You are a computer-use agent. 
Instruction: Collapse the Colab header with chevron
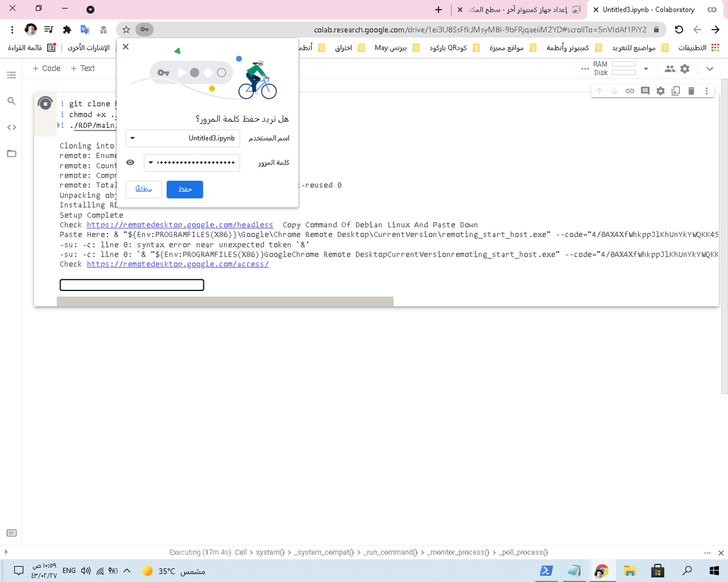tap(710, 69)
